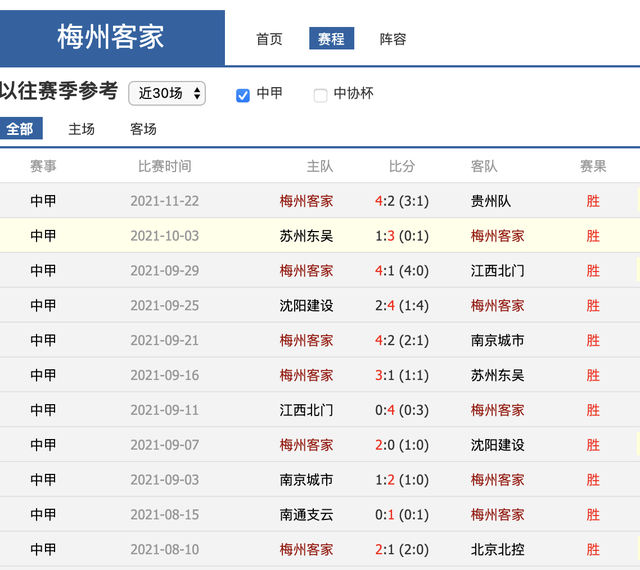Click the 比分 column header
This screenshot has height=570, width=640.
pos(402,166)
